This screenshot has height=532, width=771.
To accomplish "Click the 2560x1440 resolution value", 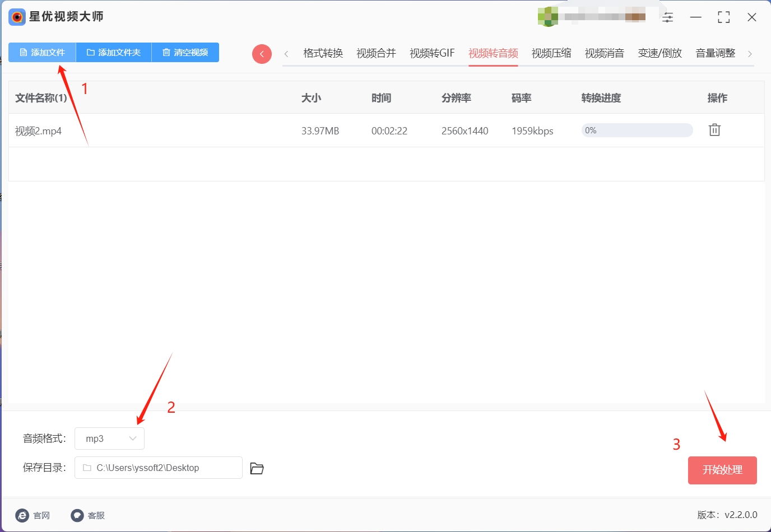I will pos(465,131).
